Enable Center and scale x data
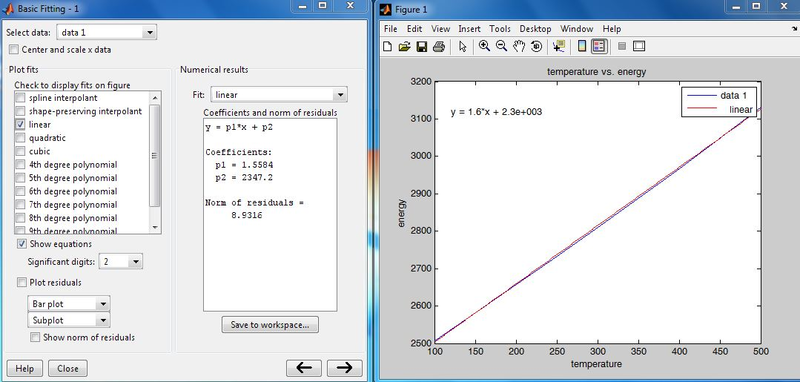 click(x=14, y=49)
